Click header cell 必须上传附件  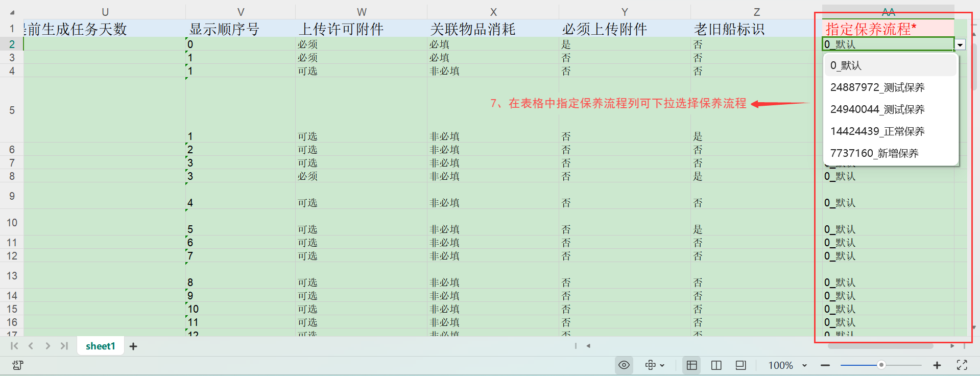(x=625, y=29)
